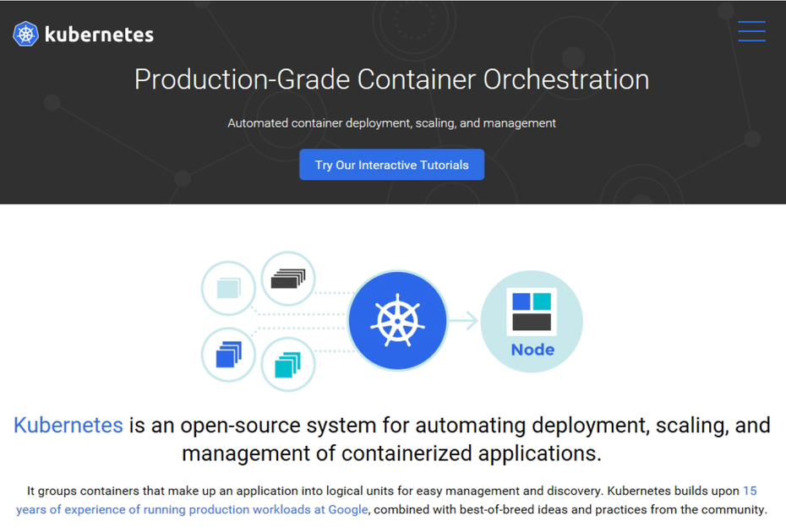Click the word Node label
This screenshot has width=786, height=532.
point(532,349)
